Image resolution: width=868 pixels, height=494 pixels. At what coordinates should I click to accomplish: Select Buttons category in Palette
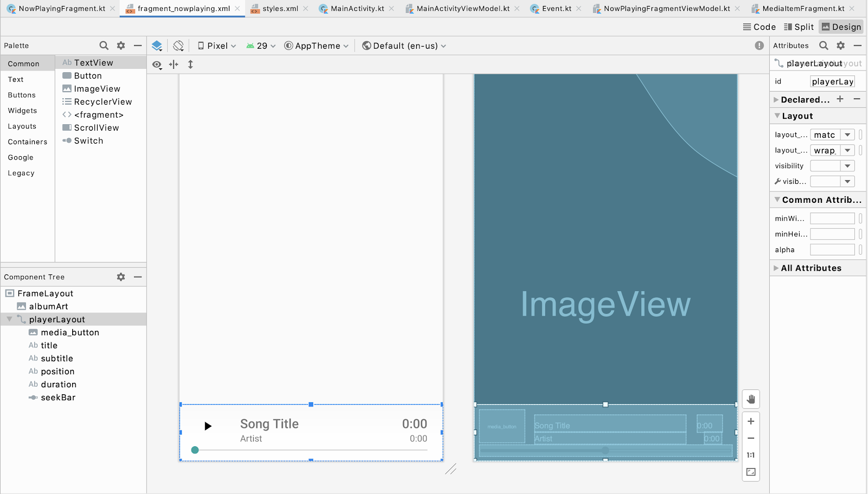pos(22,95)
